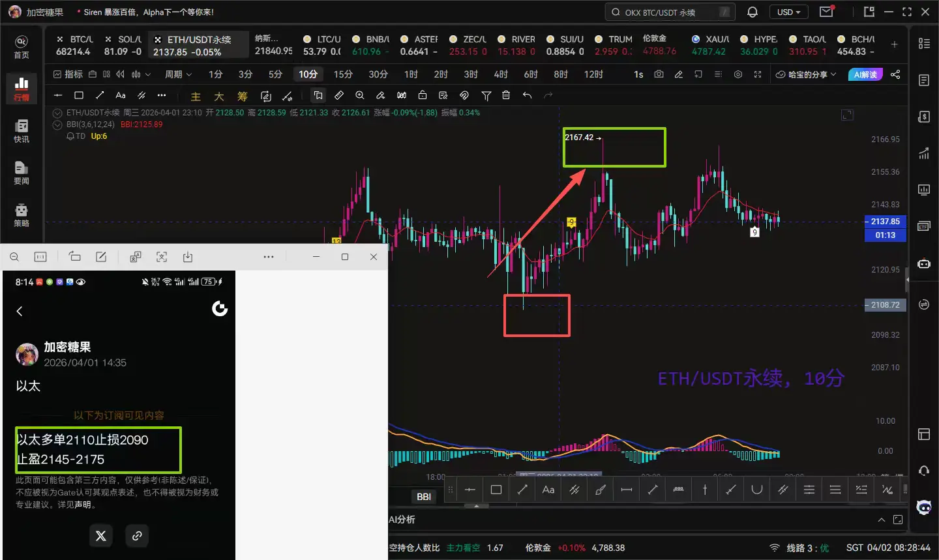Click the copy link icon in post window
939x560 pixels.
tap(137, 536)
